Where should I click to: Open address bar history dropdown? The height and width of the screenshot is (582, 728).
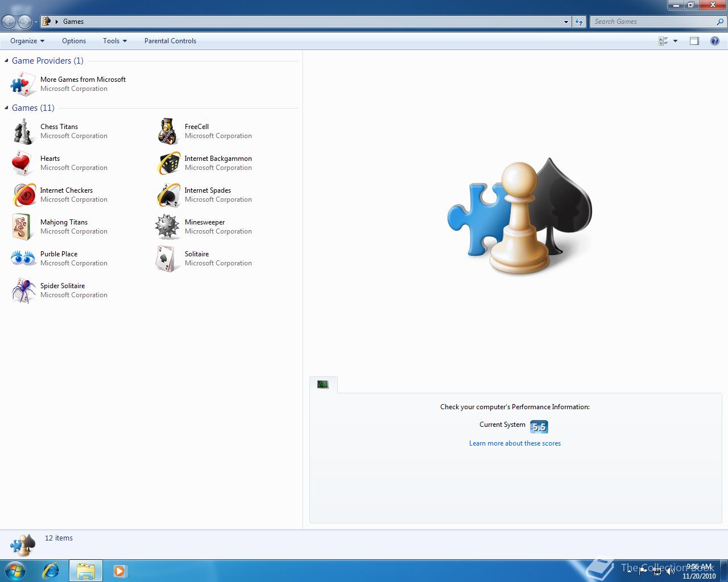(566, 22)
